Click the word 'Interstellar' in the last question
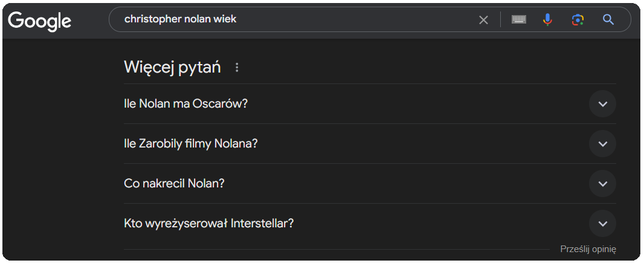 [x=262, y=224]
